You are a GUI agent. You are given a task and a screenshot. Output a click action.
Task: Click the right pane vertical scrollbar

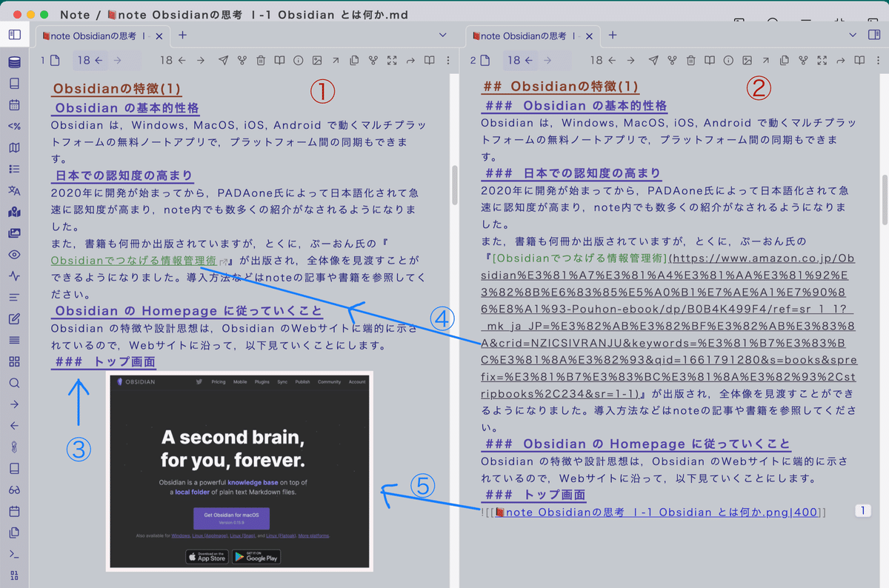[885, 200]
